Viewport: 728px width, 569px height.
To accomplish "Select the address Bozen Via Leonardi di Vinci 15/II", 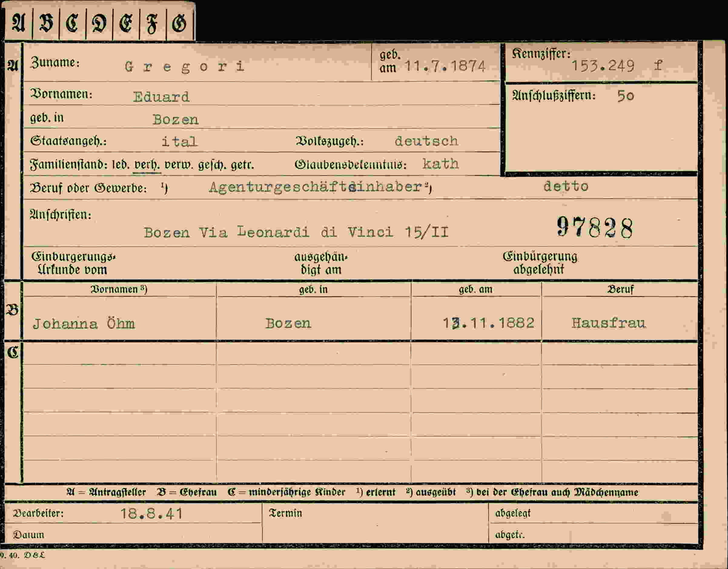I will pos(296,232).
